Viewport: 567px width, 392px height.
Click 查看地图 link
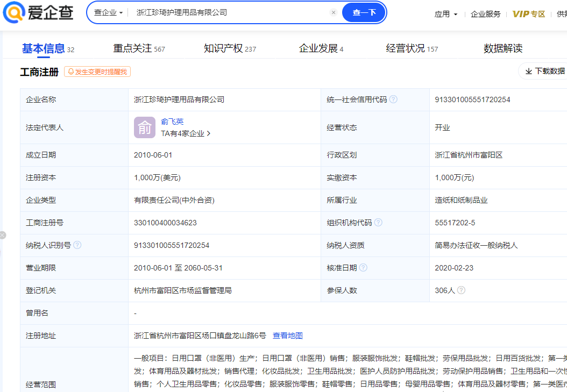coord(287,336)
